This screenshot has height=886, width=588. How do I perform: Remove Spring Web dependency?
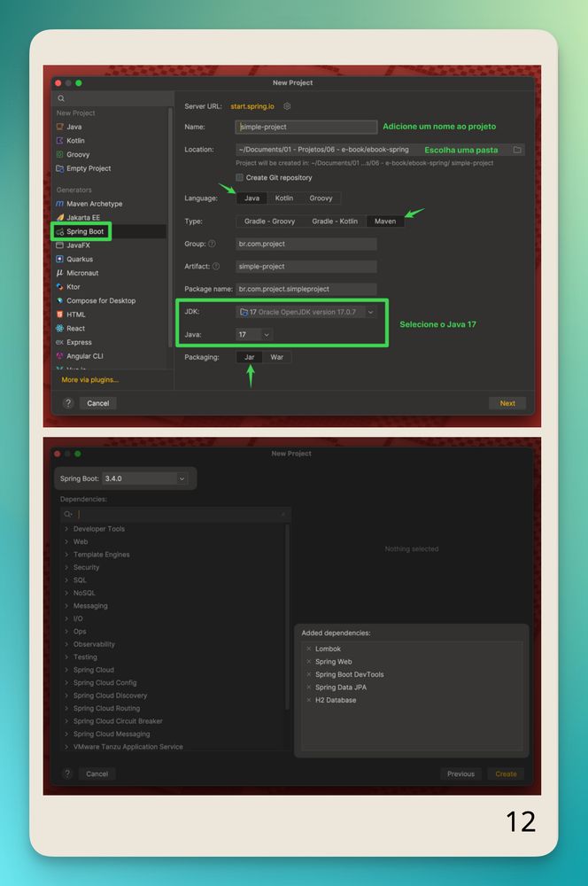pyautogui.click(x=308, y=662)
